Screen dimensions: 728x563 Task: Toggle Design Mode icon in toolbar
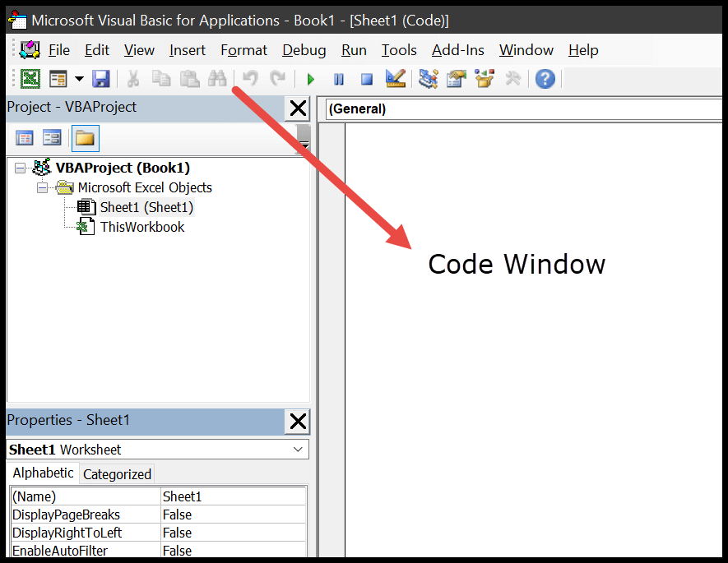pos(396,79)
